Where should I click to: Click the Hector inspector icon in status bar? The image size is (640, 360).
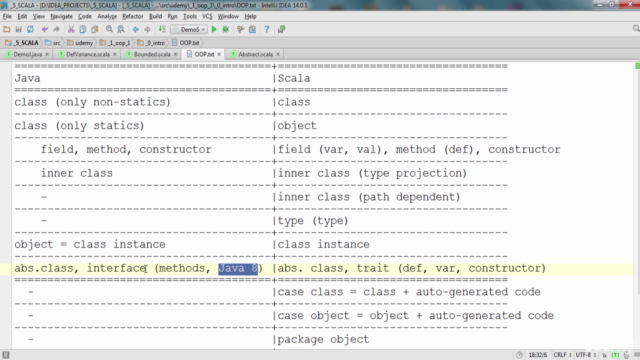click(x=627, y=355)
